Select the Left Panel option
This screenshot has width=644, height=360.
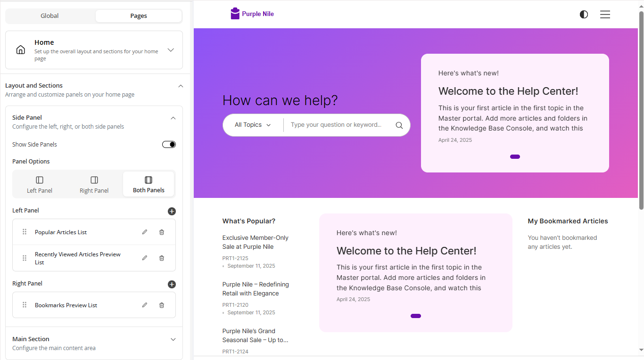click(x=40, y=184)
